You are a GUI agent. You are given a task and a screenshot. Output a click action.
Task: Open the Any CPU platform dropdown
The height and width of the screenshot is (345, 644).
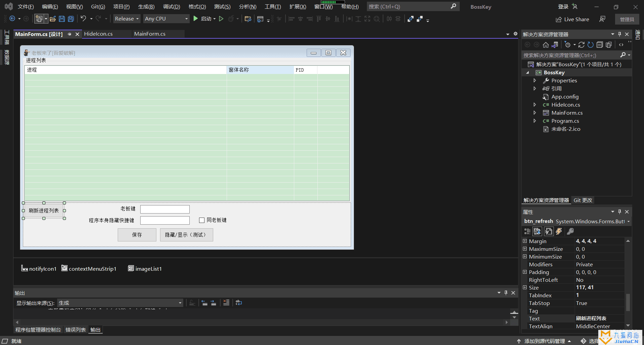(166, 19)
